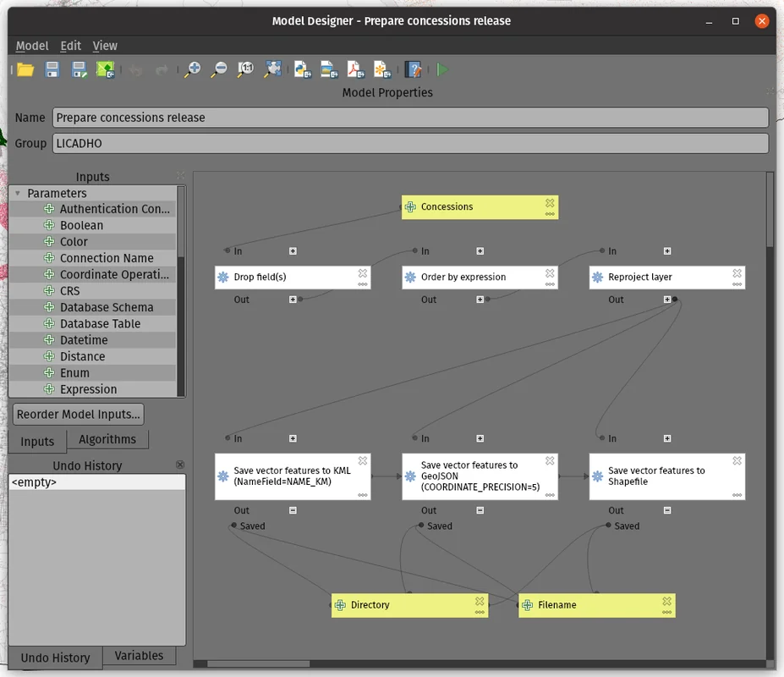Screen dimensions: 784x677
Task: Delete the Concessions input node
Action: [550, 203]
